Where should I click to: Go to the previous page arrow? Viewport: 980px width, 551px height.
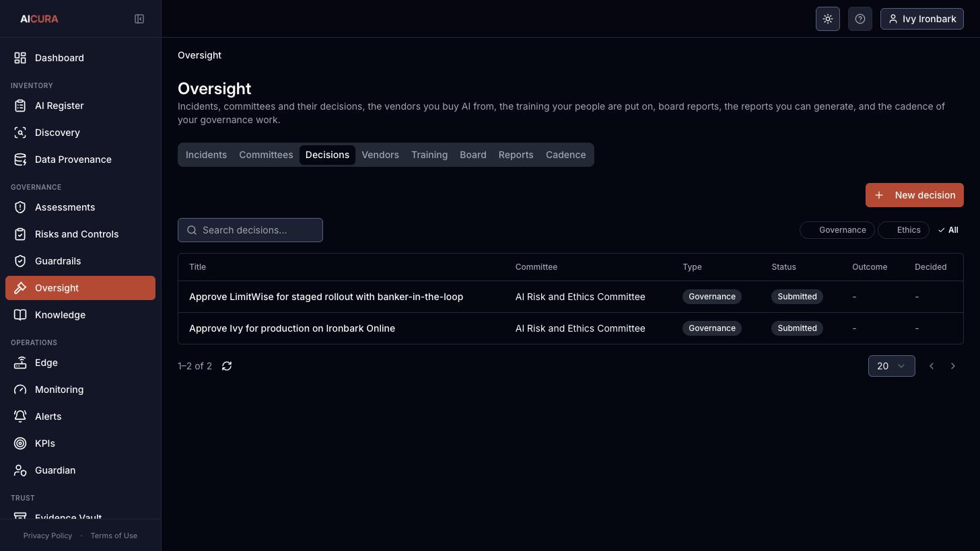(932, 366)
